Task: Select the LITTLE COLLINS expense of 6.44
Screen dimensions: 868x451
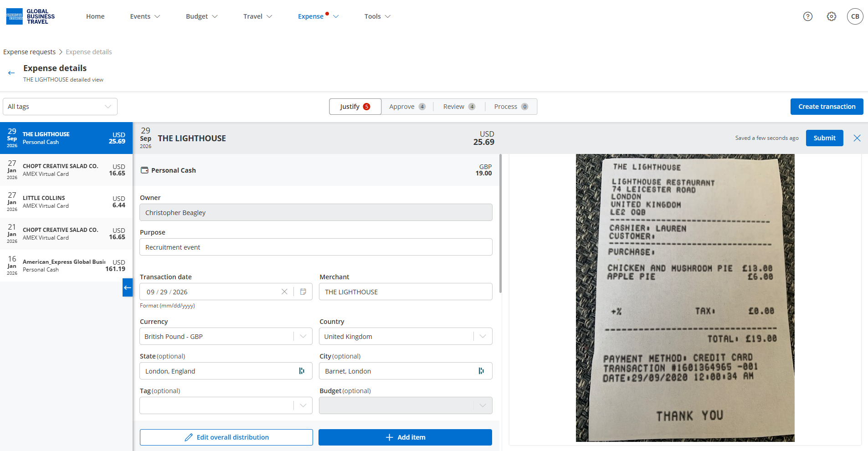Action: tap(67, 202)
